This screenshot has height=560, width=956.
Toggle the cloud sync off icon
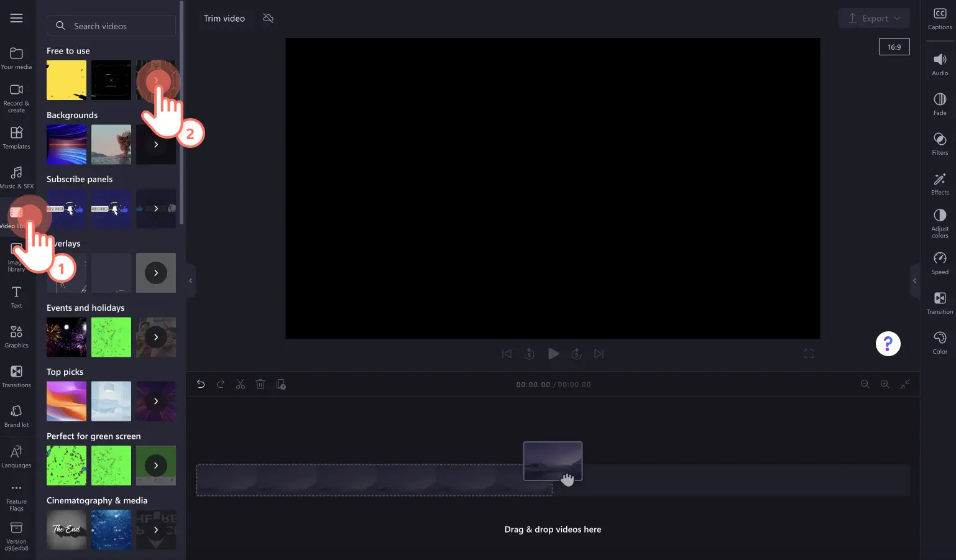(x=269, y=19)
